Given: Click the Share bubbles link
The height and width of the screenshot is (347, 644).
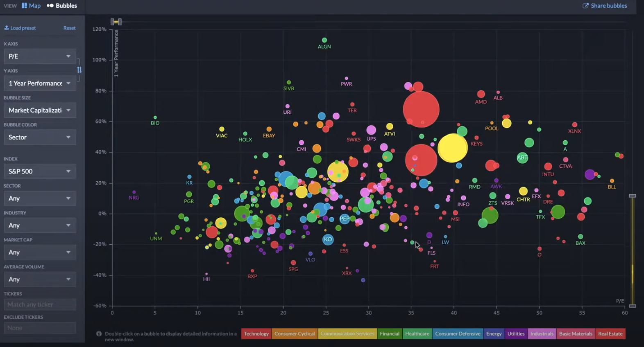Looking at the screenshot, I should coord(605,6).
